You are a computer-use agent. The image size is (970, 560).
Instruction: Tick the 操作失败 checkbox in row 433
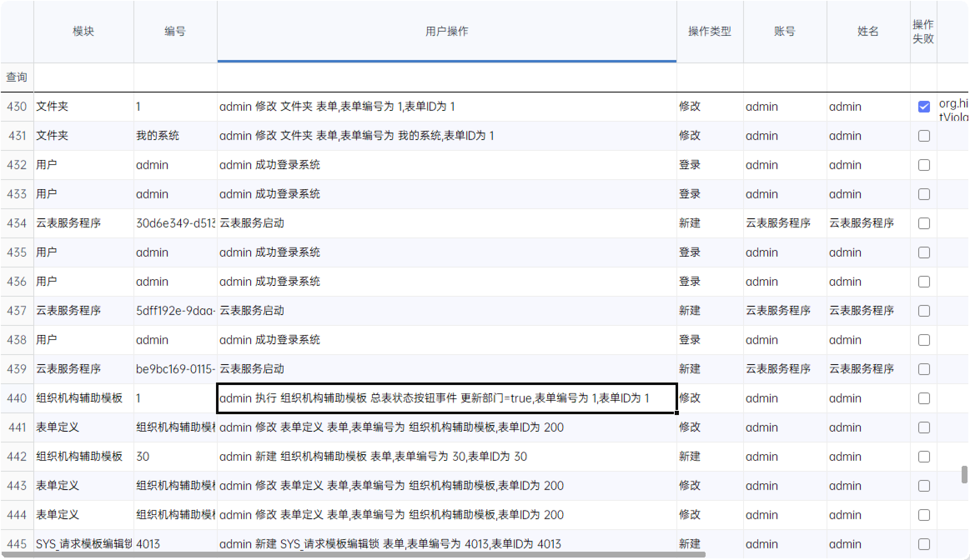pos(924,194)
